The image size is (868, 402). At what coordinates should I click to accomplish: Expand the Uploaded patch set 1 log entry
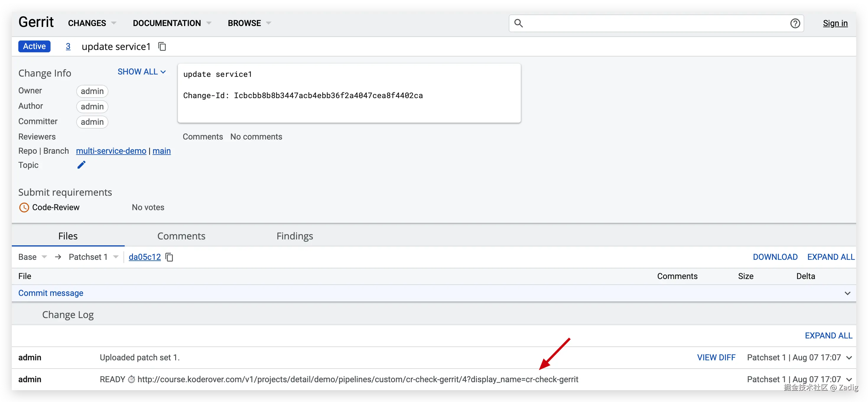[x=849, y=358]
